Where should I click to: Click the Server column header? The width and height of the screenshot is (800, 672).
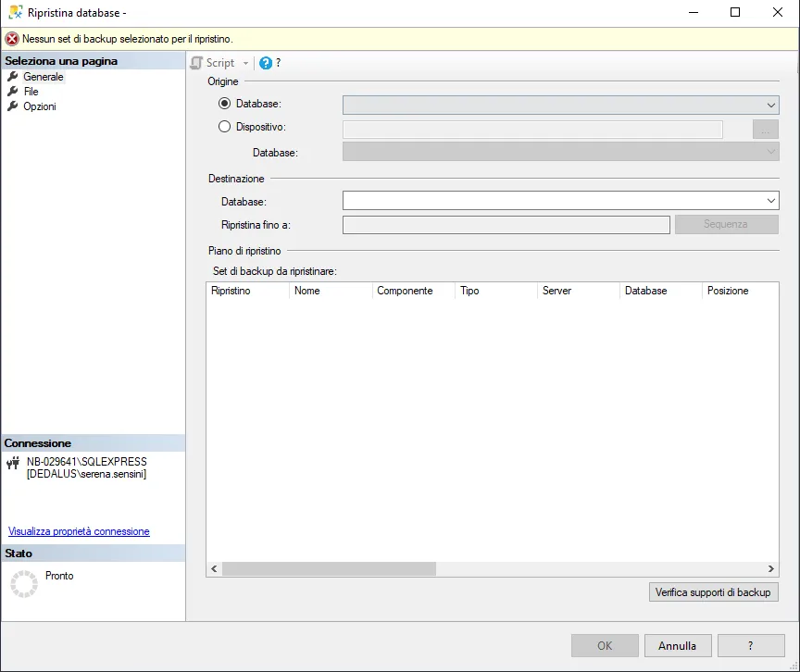[x=579, y=291]
